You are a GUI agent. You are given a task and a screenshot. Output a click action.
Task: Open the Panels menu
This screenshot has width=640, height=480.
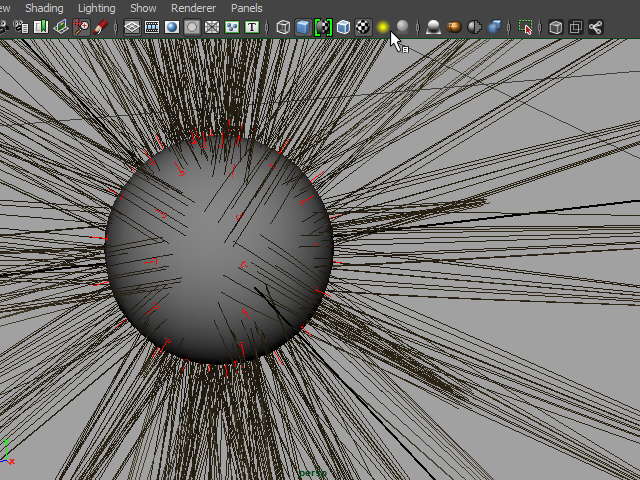(x=247, y=8)
